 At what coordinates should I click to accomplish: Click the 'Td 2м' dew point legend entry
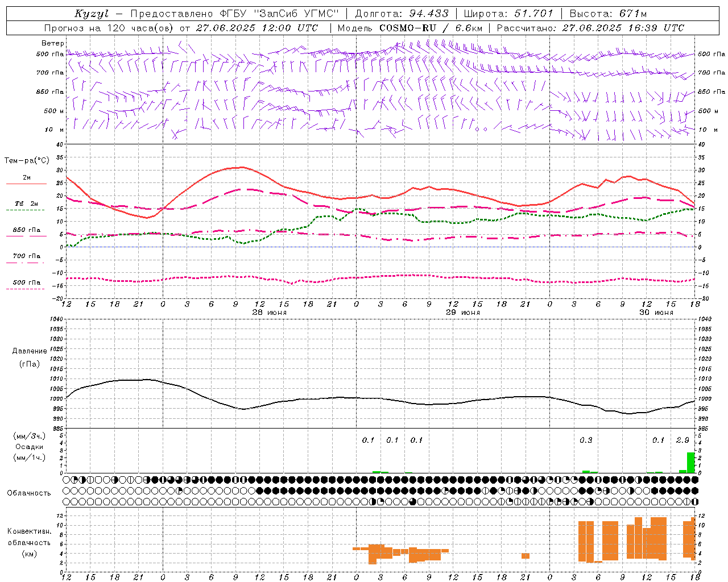(x=26, y=203)
